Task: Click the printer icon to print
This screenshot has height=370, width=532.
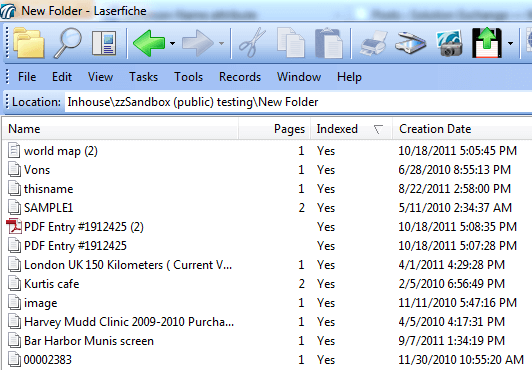Action: (x=373, y=43)
